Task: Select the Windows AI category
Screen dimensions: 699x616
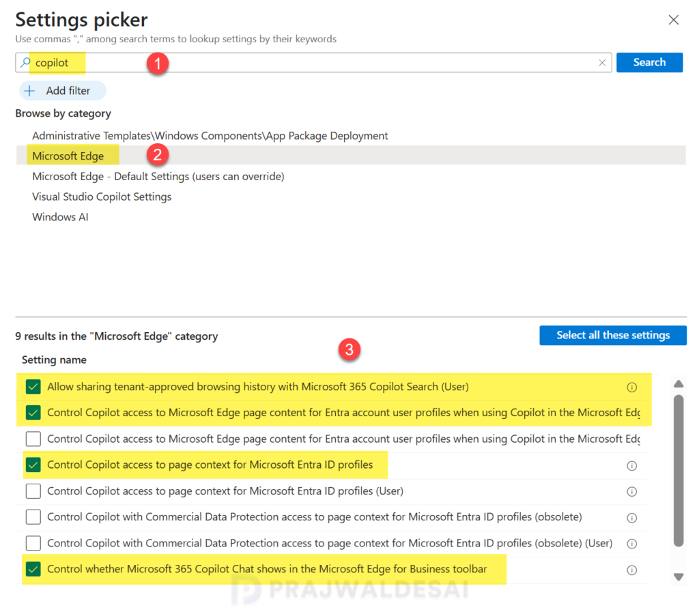Action: (x=60, y=218)
